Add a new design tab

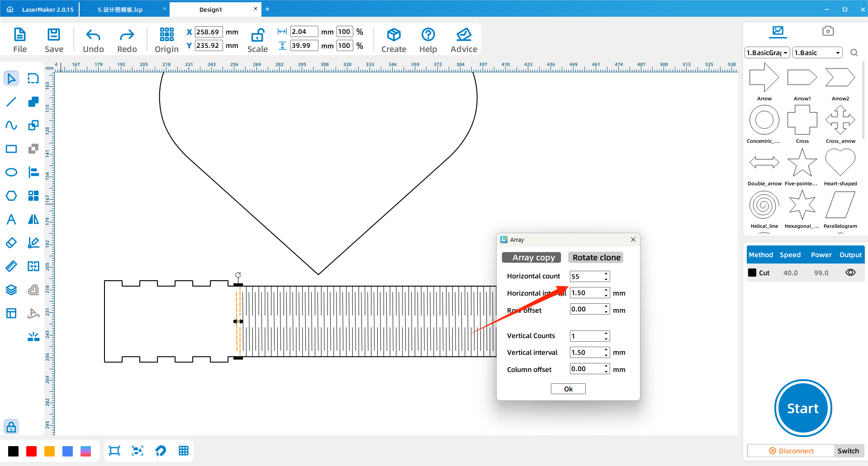(267, 9)
